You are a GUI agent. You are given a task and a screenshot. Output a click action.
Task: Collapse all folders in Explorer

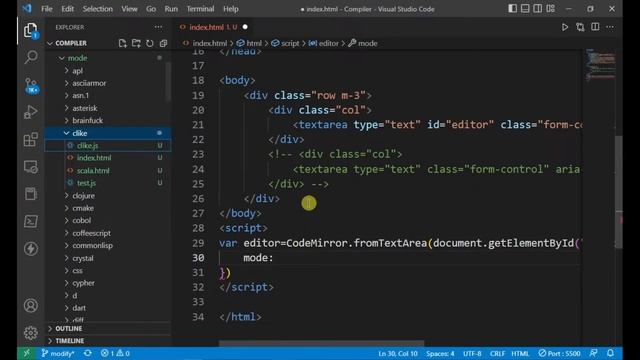point(163,43)
